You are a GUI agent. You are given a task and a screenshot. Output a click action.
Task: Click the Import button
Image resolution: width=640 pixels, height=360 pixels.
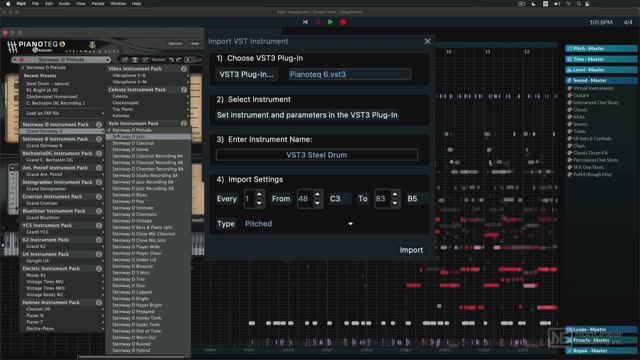[x=411, y=250]
